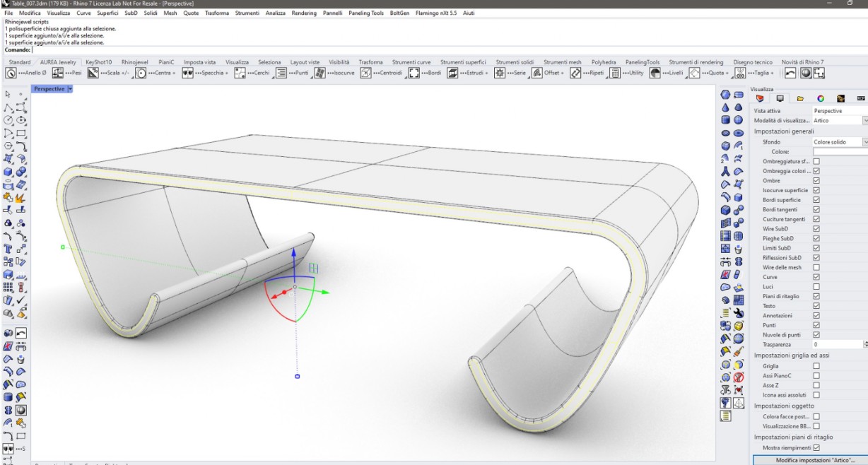Enable the Assi PianoC checkbox
Image resolution: width=868 pixels, height=465 pixels.
tap(816, 375)
